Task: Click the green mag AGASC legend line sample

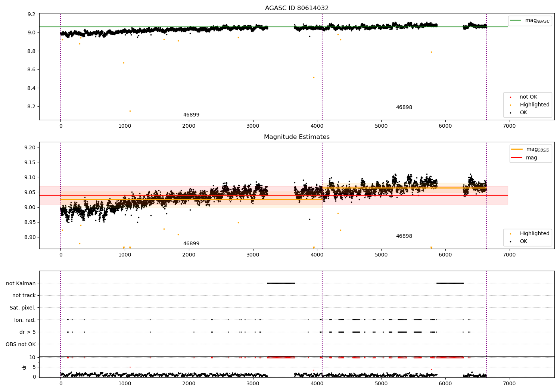Action: click(516, 21)
